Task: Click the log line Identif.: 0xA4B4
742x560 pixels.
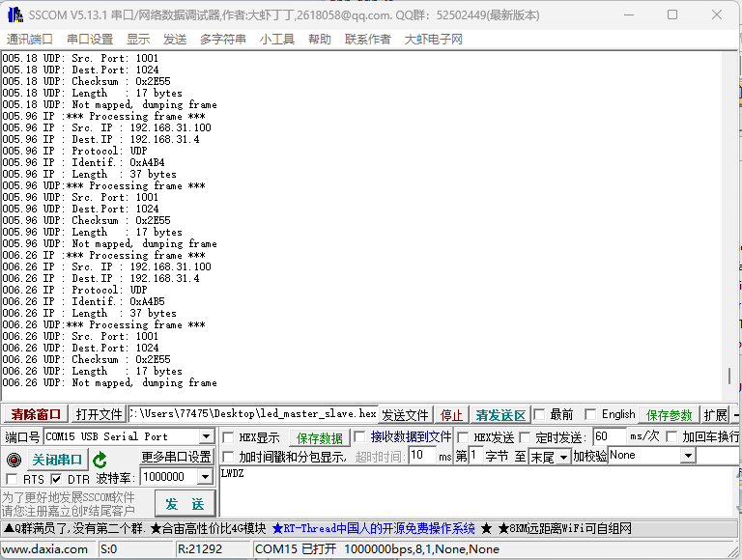Action: pyautogui.click(x=84, y=162)
